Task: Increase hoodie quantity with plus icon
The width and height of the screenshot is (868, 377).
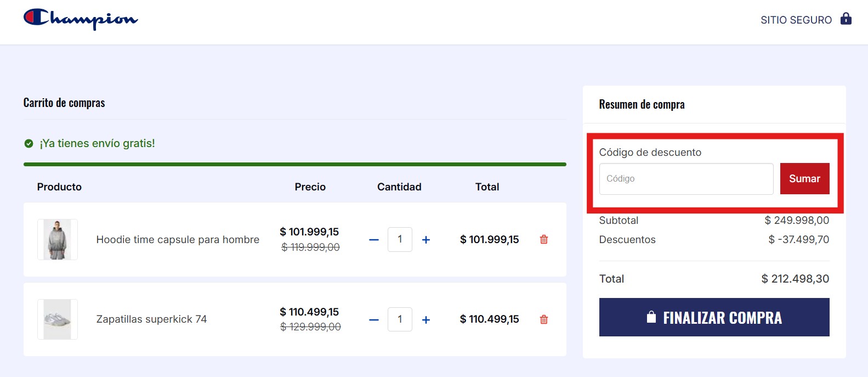Action: pyautogui.click(x=426, y=240)
